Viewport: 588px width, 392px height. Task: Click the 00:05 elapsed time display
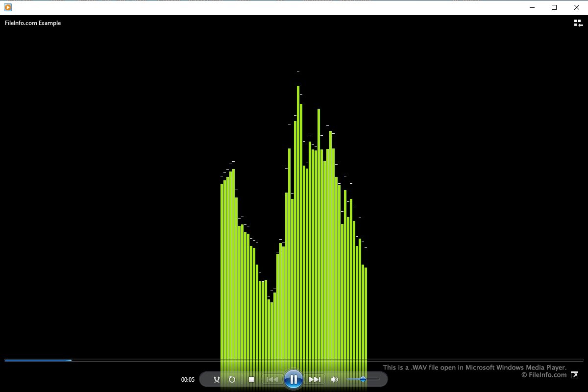click(188, 379)
